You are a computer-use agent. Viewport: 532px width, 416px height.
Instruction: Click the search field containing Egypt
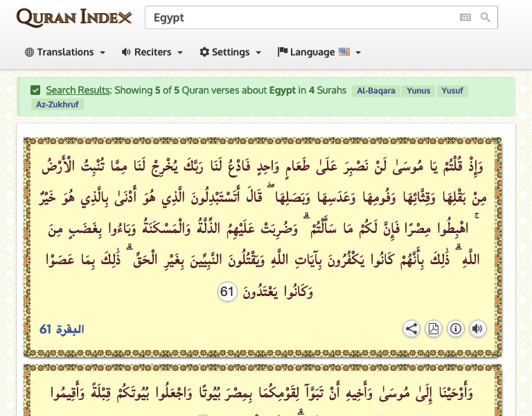[x=298, y=18]
